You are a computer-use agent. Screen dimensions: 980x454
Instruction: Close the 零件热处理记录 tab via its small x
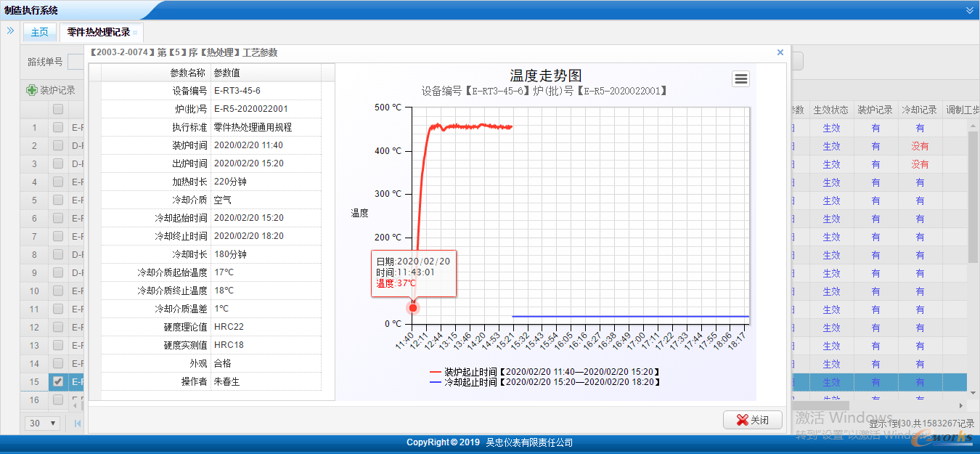point(135,33)
